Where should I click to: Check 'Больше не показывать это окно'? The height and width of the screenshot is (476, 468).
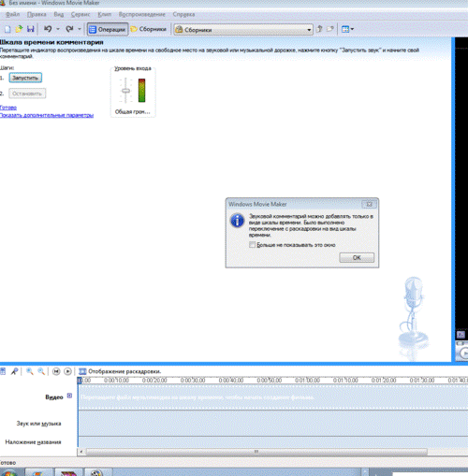coord(252,245)
